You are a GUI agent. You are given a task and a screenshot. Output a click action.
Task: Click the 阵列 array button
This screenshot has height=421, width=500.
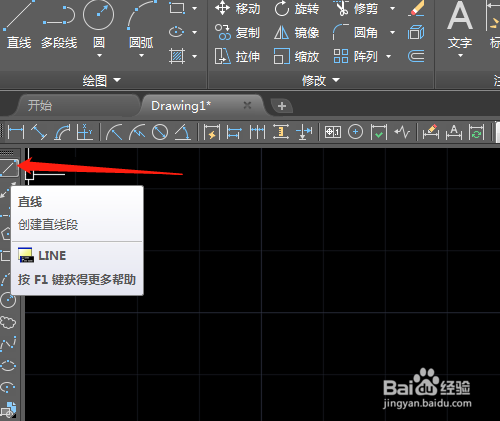click(x=355, y=56)
